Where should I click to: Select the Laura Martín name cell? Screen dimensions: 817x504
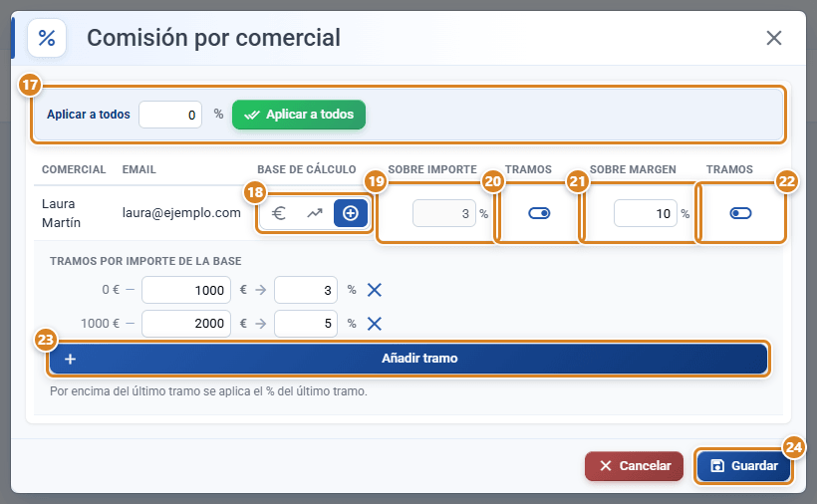[61, 213]
